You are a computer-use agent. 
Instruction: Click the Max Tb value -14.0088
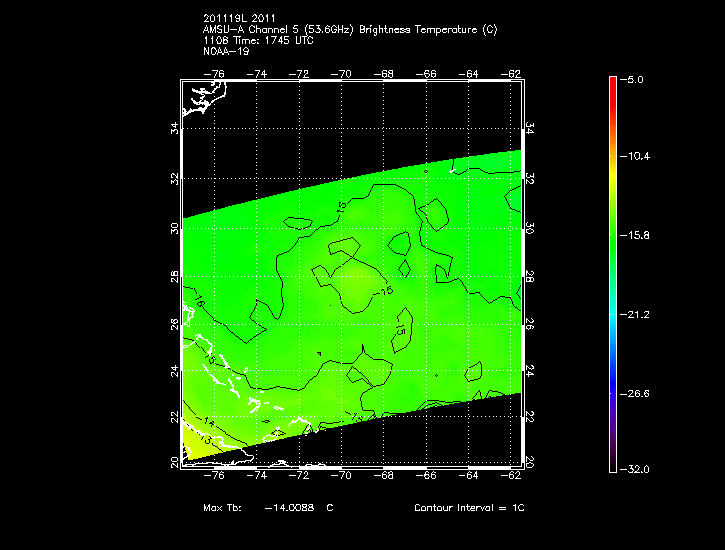(290, 508)
